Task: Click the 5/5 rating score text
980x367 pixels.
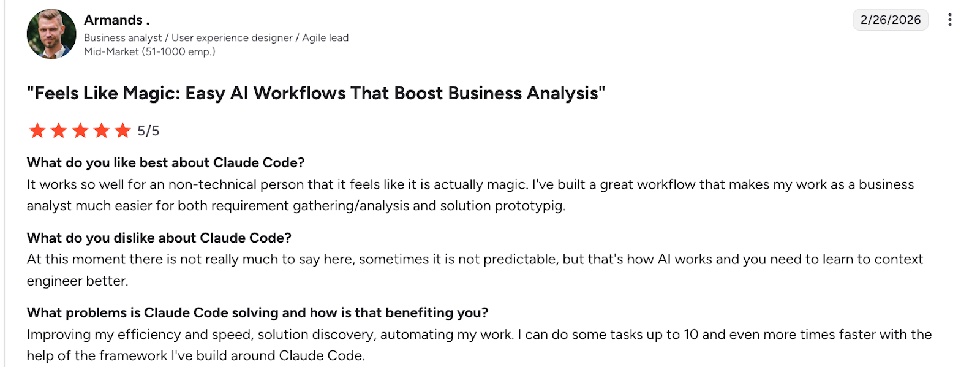Action: tap(148, 131)
